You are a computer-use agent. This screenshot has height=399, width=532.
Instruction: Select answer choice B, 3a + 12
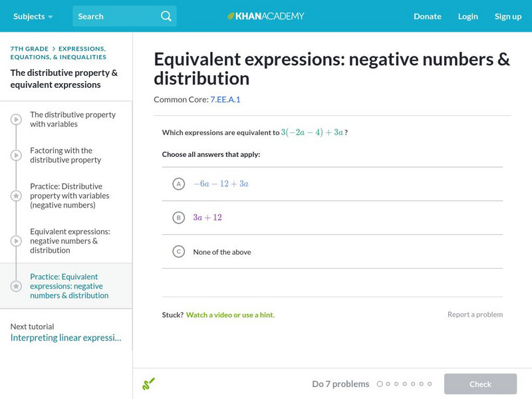(x=178, y=217)
